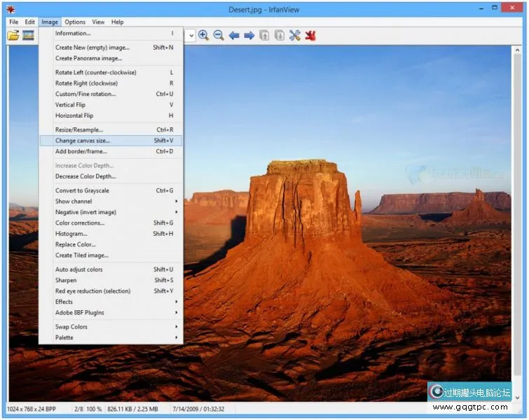Choose Create New (empty) image...
This screenshot has height=420, width=529.
pyautogui.click(x=111, y=48)
